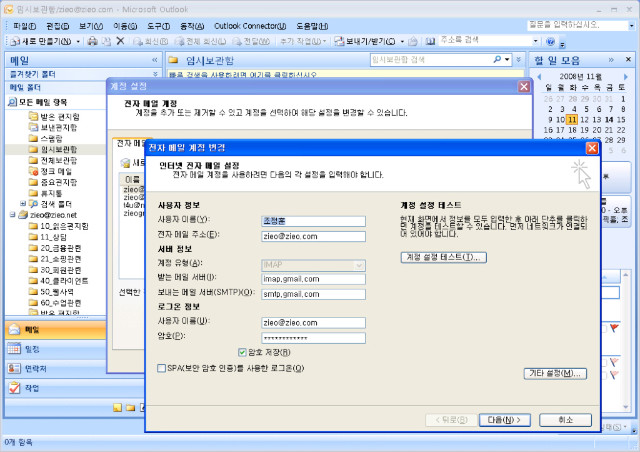Open the 보낸편지함 sent folder
The width and height of the screenshot is (640, 452).
pos(53,127)
